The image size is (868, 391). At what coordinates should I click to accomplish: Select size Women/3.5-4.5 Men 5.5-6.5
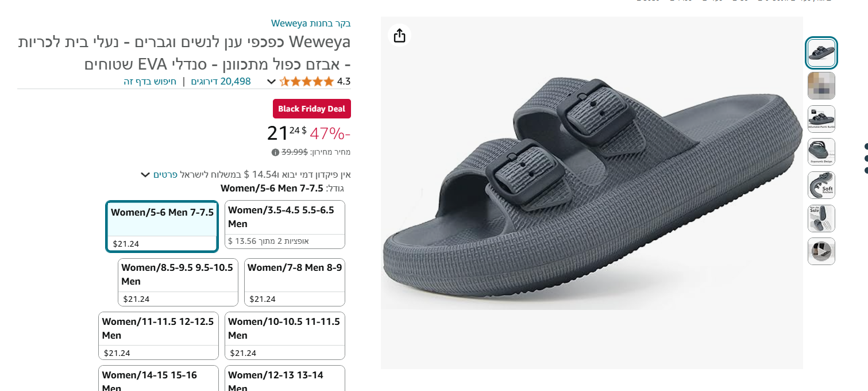(285, 224)
